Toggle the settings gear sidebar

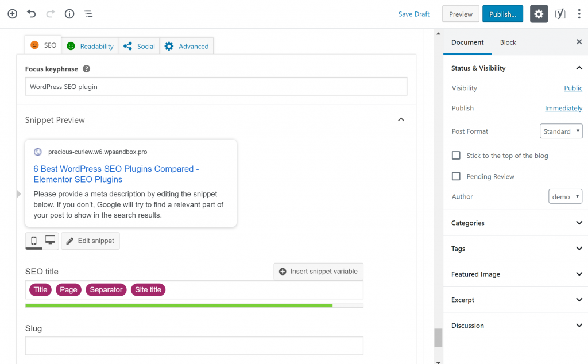tap(539, 14)
